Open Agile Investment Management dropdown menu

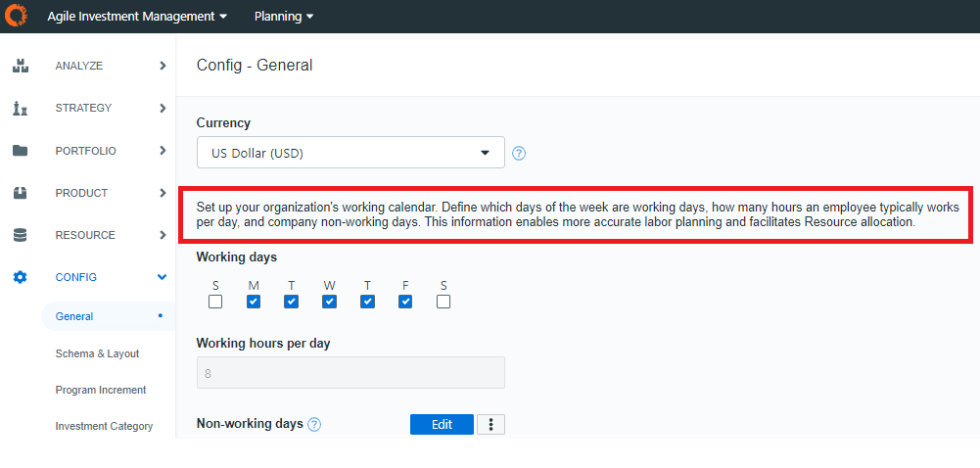click(137, 17)
